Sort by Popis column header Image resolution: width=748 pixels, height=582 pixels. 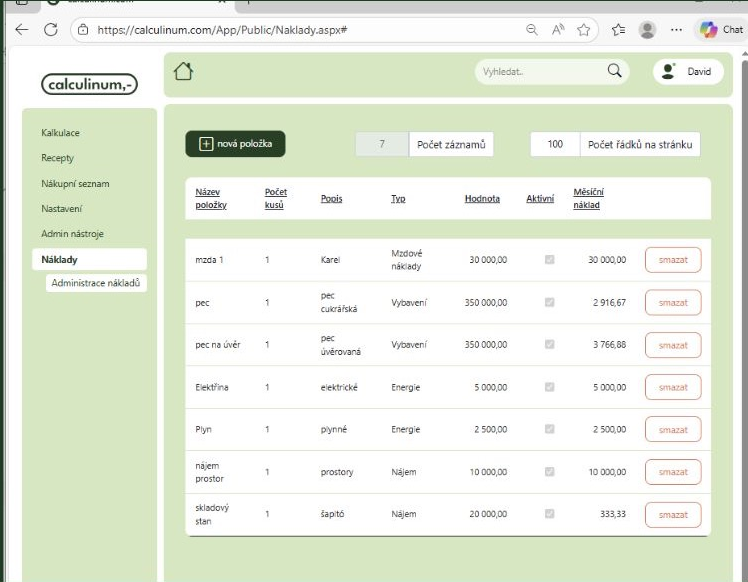(x=332, y=198)
